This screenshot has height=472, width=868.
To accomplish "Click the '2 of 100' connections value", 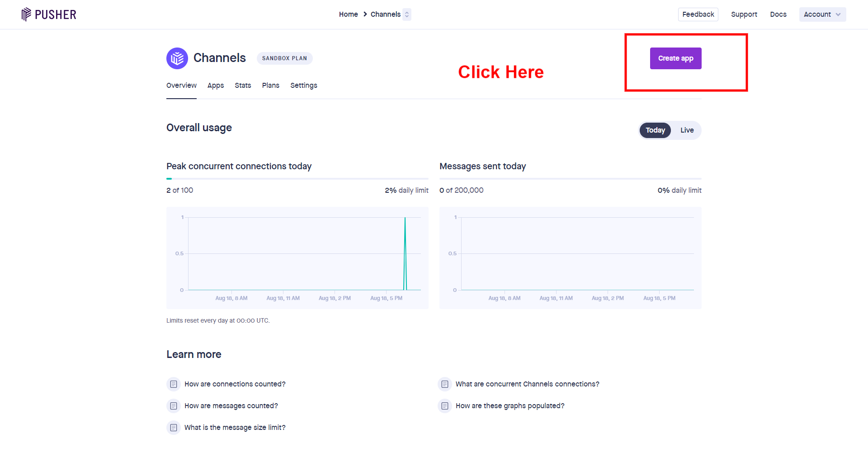I will pyautogui.click(x=180, y=191).
